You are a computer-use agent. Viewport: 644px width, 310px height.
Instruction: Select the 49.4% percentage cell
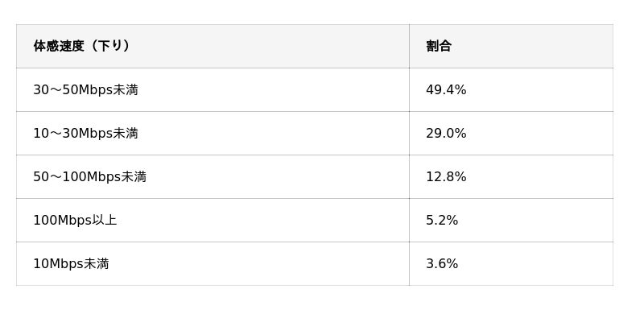pyautogui.click(x=511, y=90)
